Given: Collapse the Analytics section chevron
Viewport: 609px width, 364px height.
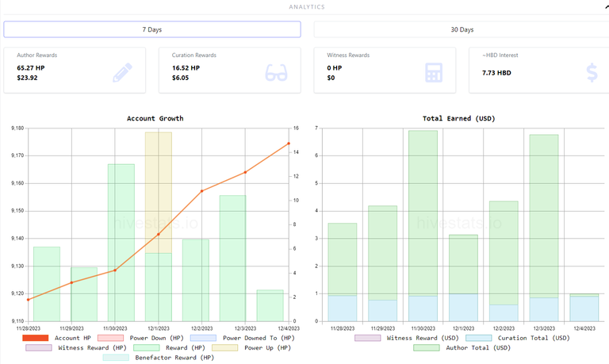Looking at the screenshot, I should 607,6.
